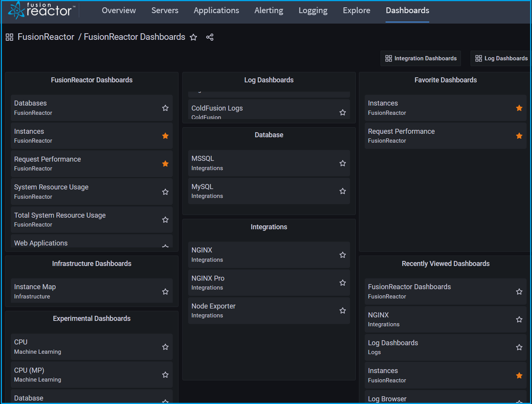Image resolution: width=532 pixels, height=404 pixels.
Task: Open the Overview tab
Action: tap(119, 10)
